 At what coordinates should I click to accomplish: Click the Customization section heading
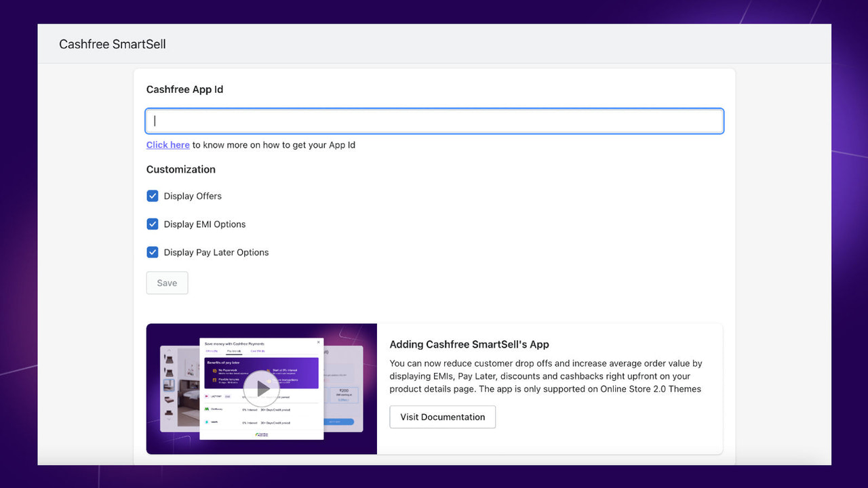(x=180, y=169)
